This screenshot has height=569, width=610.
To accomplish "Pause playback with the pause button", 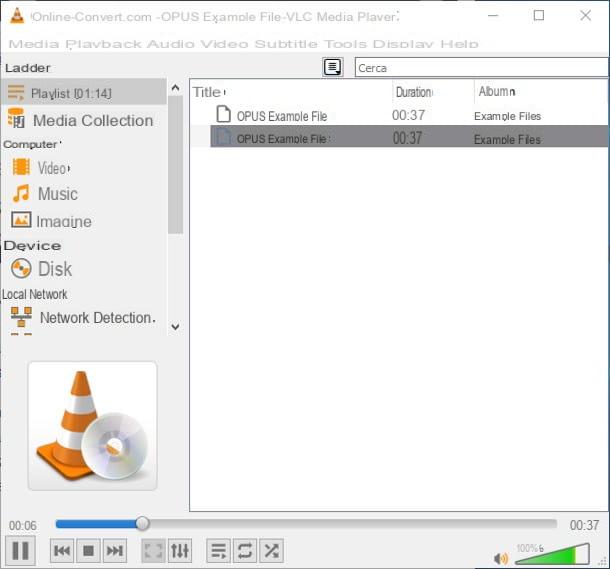I will tap(20, 550).
